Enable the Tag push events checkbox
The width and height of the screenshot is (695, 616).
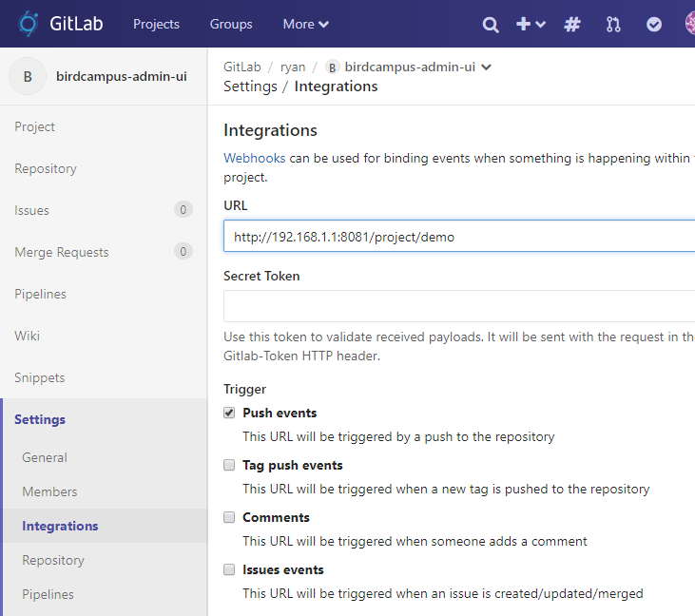pos(229,465)
